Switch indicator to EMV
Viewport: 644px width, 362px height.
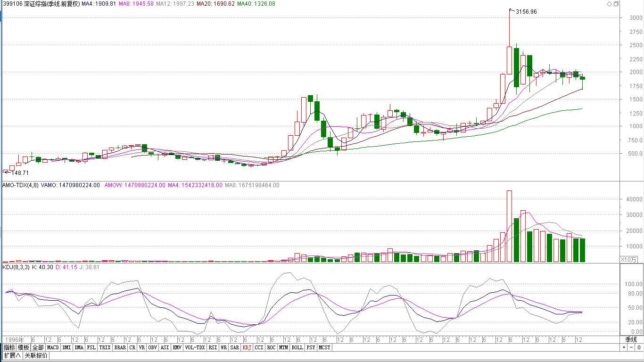(177, 347)
